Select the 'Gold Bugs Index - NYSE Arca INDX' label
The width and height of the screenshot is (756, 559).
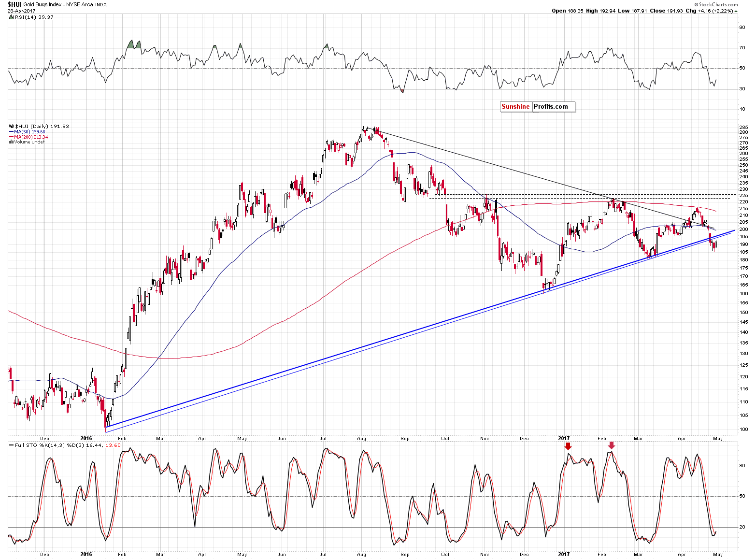[65, 4]
